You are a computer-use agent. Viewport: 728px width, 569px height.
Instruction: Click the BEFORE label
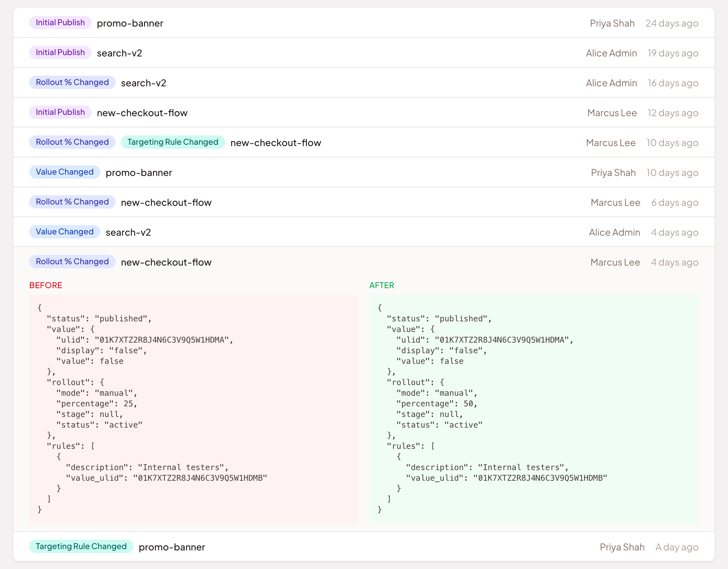46,285
